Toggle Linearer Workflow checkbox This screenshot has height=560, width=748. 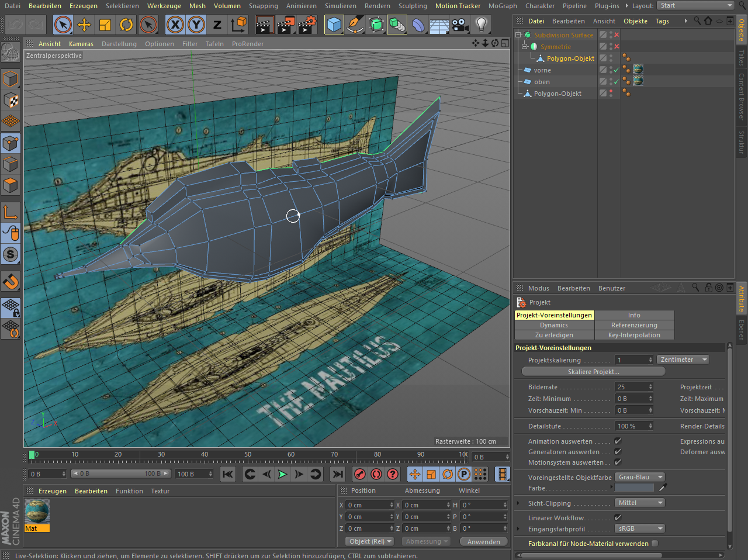[x=618, y=518]
